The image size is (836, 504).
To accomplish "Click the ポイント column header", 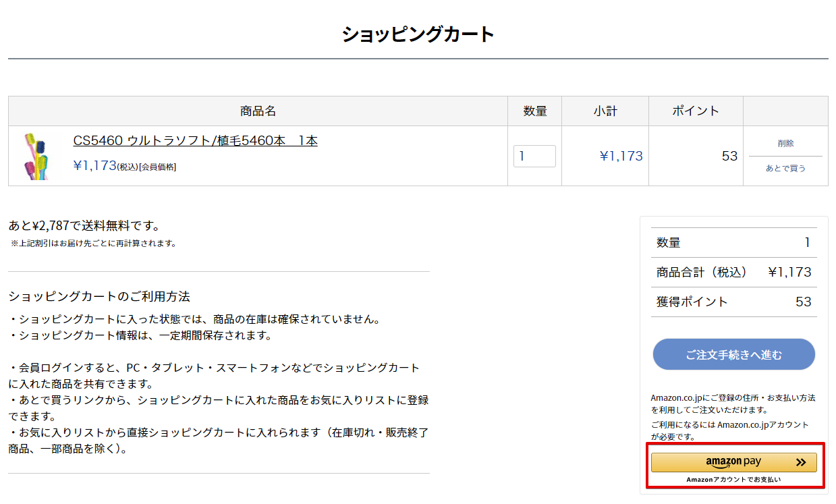I will [695, 111].
